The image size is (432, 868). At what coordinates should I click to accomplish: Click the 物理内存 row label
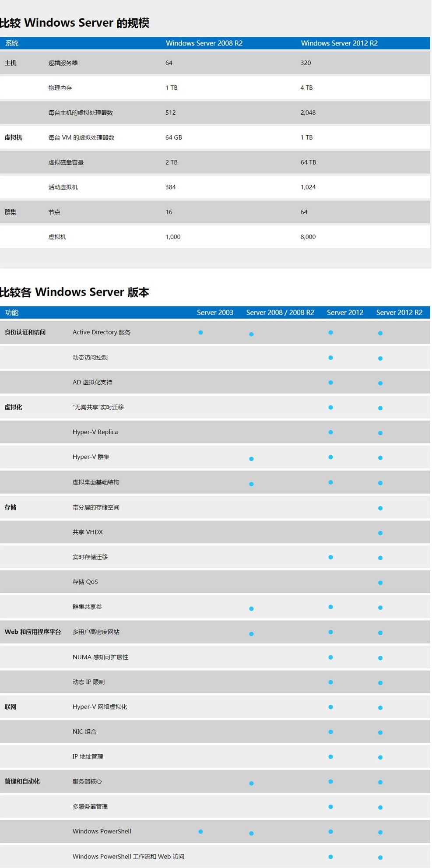pyautogui.click(x=60, y=88)
